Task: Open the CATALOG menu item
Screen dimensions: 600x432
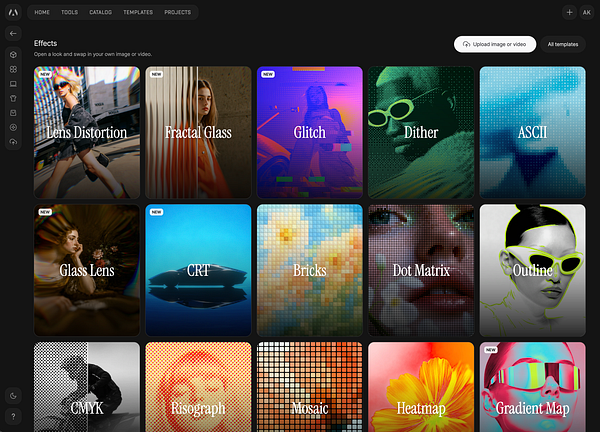Action: pos(100,12)
